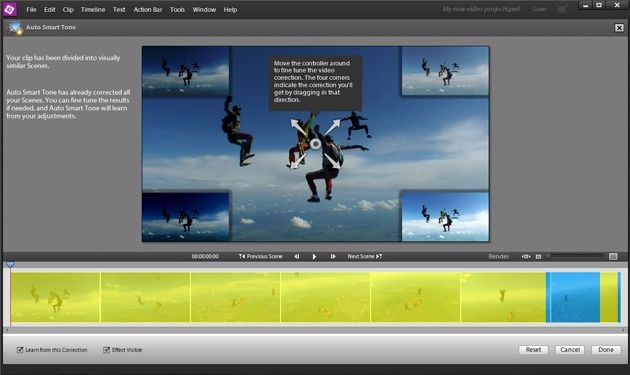Play the clip preview
630x375 pixels.
(314, 256)
